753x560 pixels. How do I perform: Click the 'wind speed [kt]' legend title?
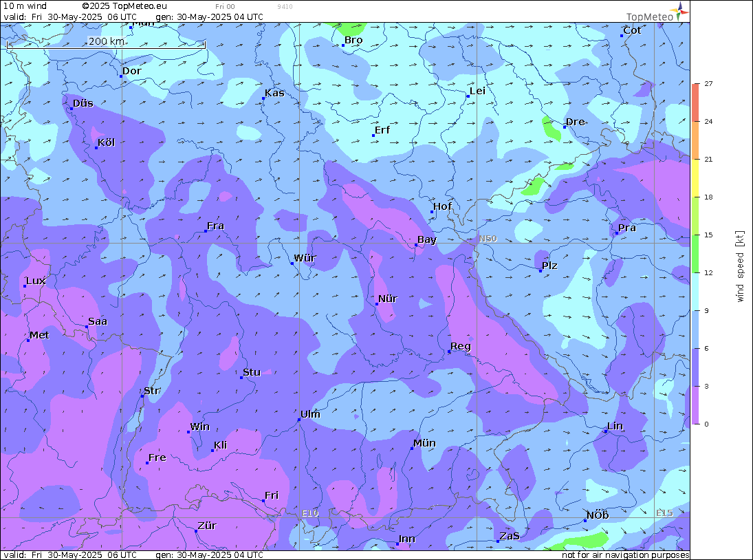[x=740, y=266]
